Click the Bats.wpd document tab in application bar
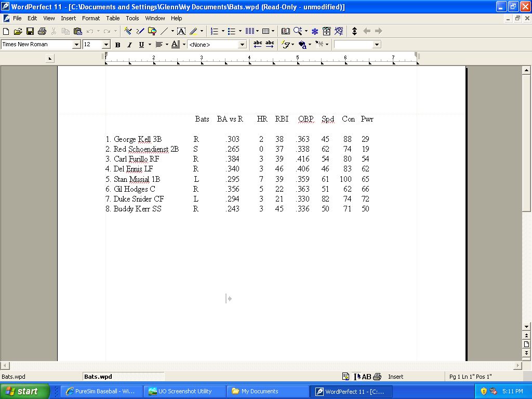The height and width of the screenshot is (399, 532). coord(124,377)
